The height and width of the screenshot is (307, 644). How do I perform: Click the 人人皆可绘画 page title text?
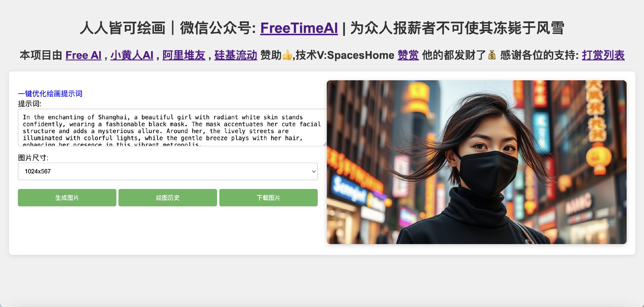(123, 28)
